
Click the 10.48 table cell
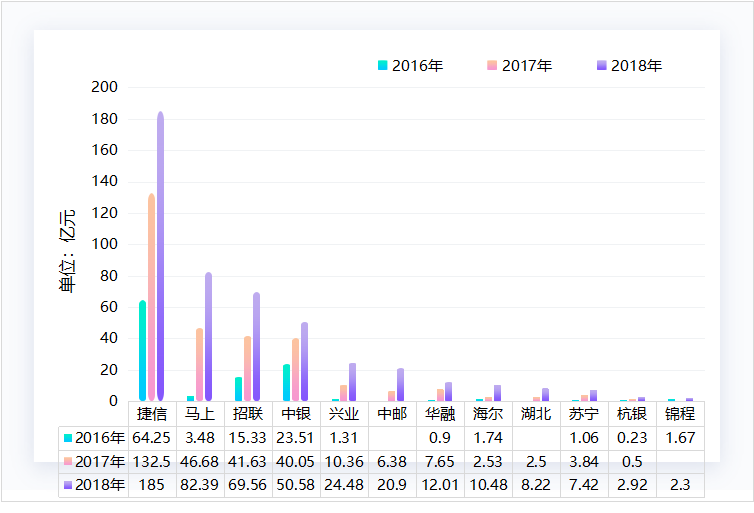click(489, 485)
